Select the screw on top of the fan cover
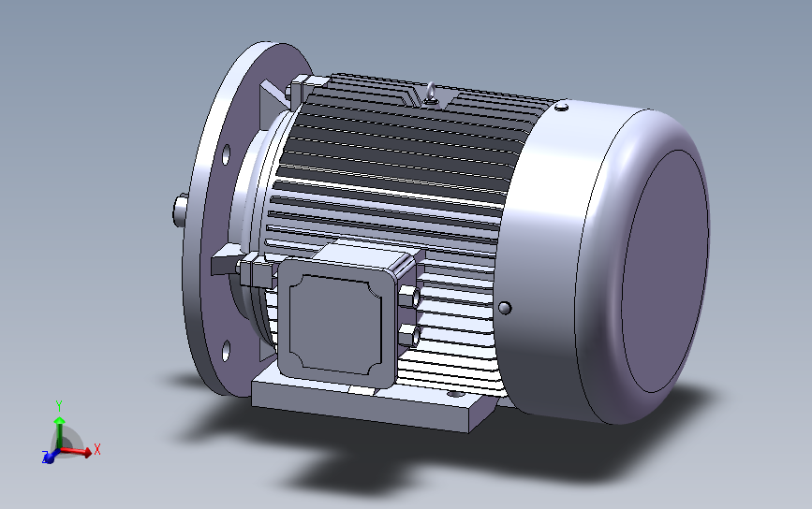 click(561, 107)
